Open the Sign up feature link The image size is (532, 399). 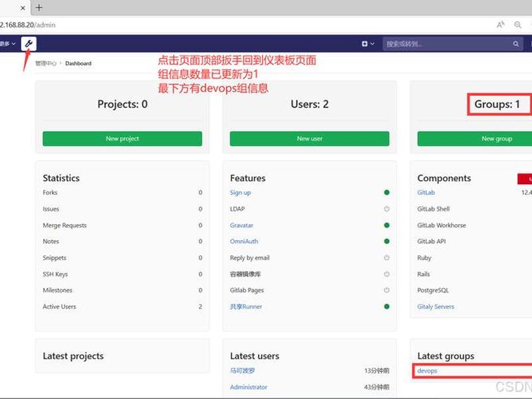click(240, 192)
